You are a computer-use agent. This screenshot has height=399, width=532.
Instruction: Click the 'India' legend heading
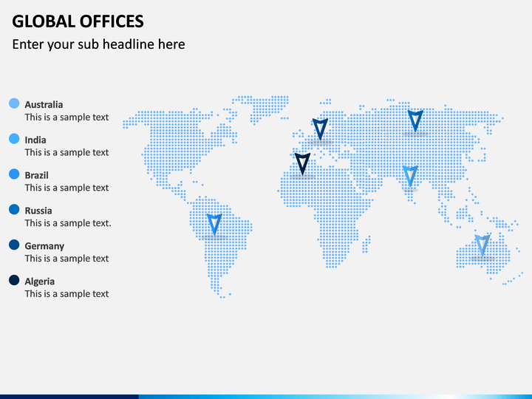pyautogui.click(x=35, y=140)
